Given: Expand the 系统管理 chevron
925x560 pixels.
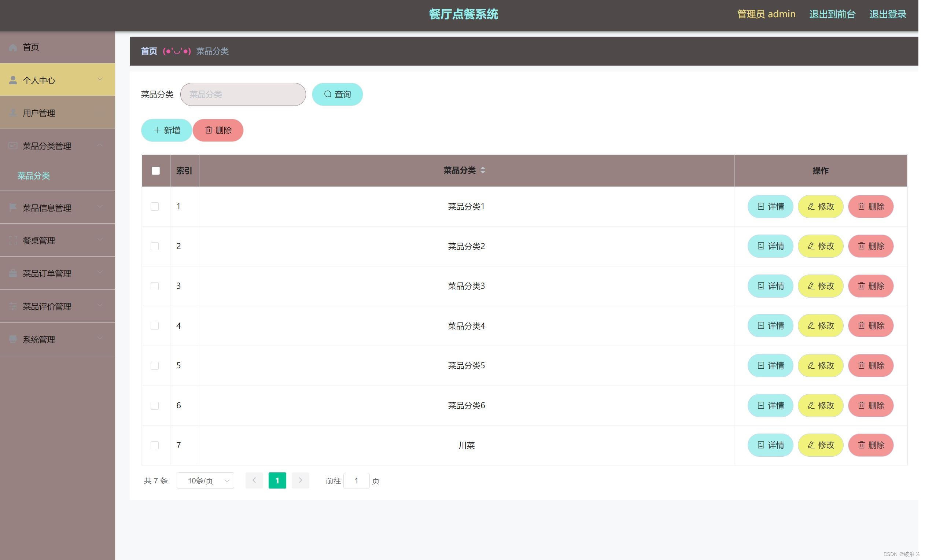Looking at the screenshot, I should point(100,339).
